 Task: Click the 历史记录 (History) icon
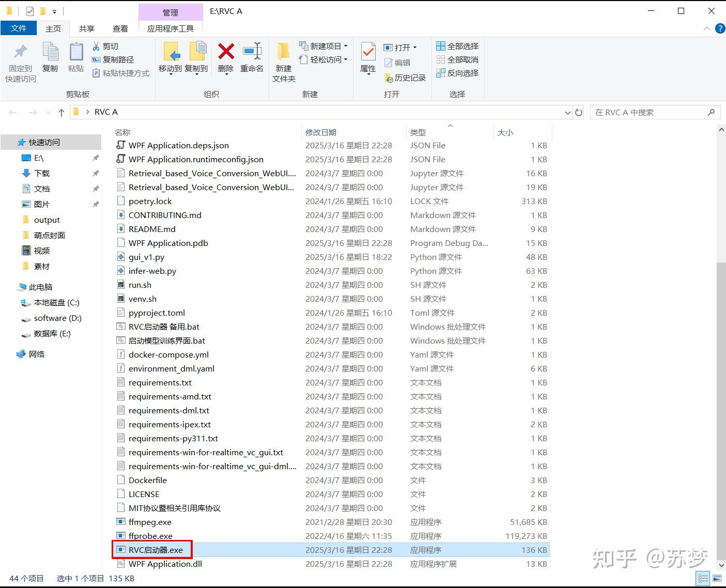[405, 78]
